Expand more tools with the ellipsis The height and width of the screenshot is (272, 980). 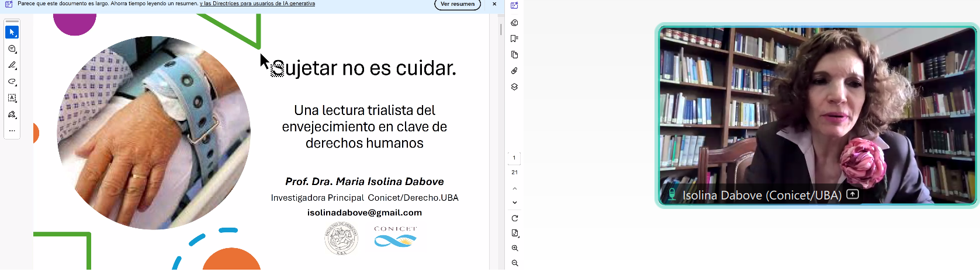click(12, 131)
